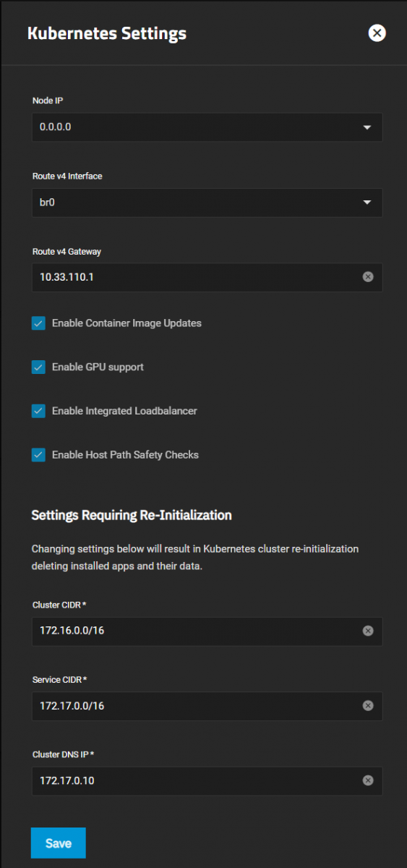
Task: Clear the Service CIDR field
Action: (x=368, y=705)
